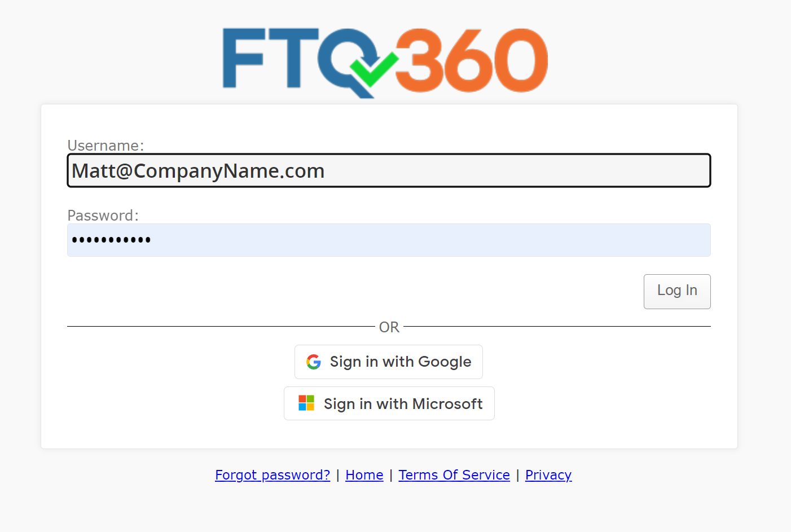Open the Terms Of Service link
This screenshot has height=532, width=791.
point(454,475)
